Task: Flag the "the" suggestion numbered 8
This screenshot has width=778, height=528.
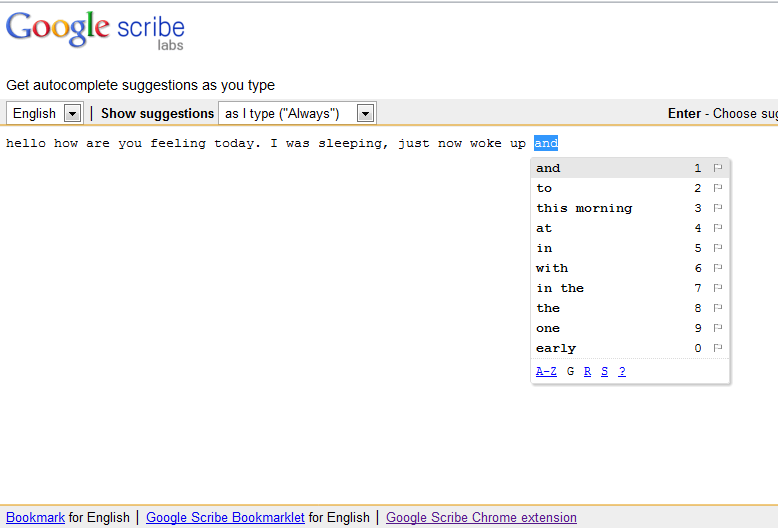Action: coord(717,308)
